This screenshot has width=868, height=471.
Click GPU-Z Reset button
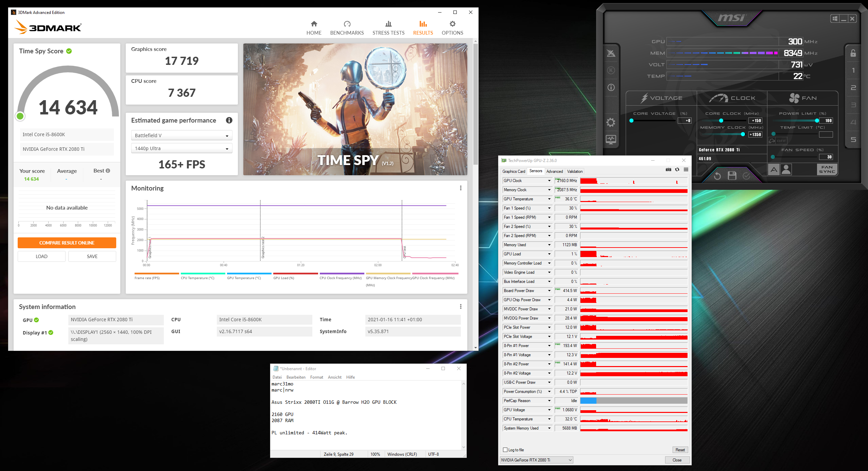pos(680,450)
